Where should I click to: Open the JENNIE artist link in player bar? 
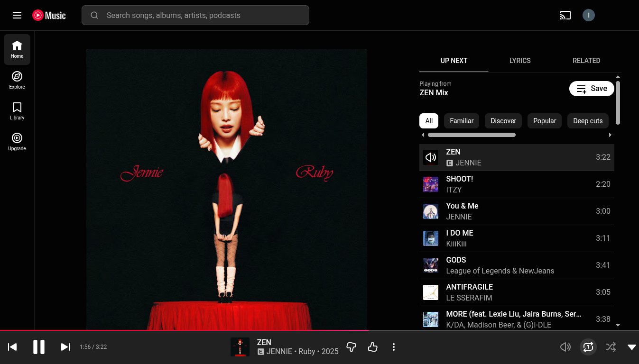(x=279, y=352)
